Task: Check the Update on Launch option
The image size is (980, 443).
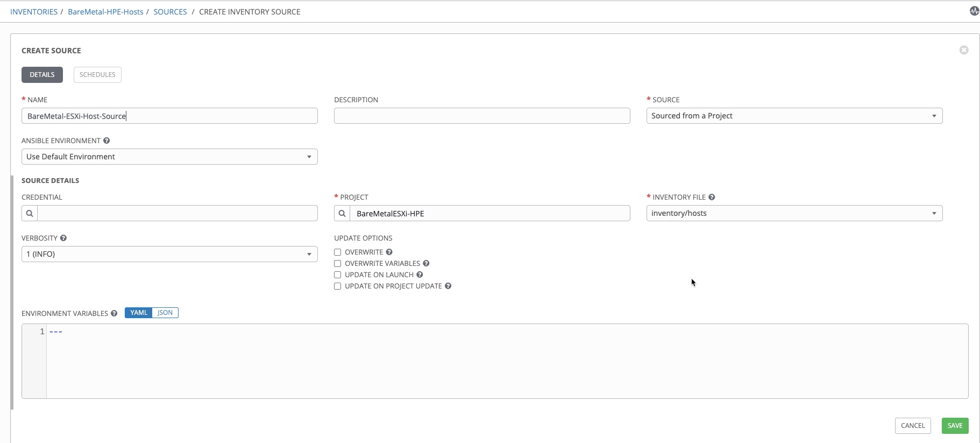Action: click(338, 275)
